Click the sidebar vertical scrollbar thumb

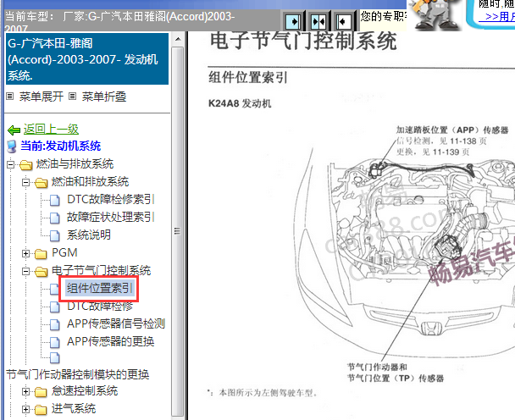click(x=178, y=231)
